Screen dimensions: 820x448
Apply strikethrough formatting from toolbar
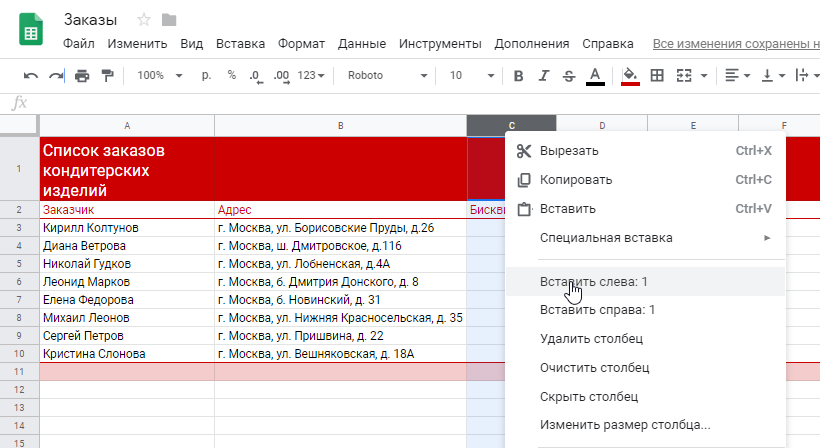(569, 76)
